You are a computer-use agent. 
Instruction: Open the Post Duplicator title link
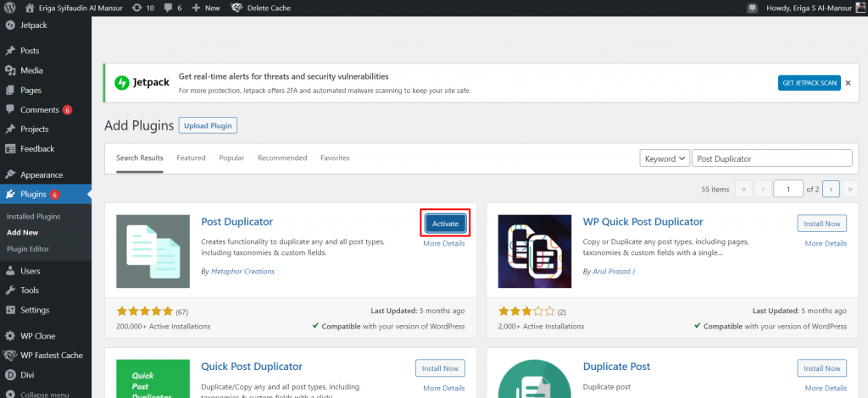(237, 222)
